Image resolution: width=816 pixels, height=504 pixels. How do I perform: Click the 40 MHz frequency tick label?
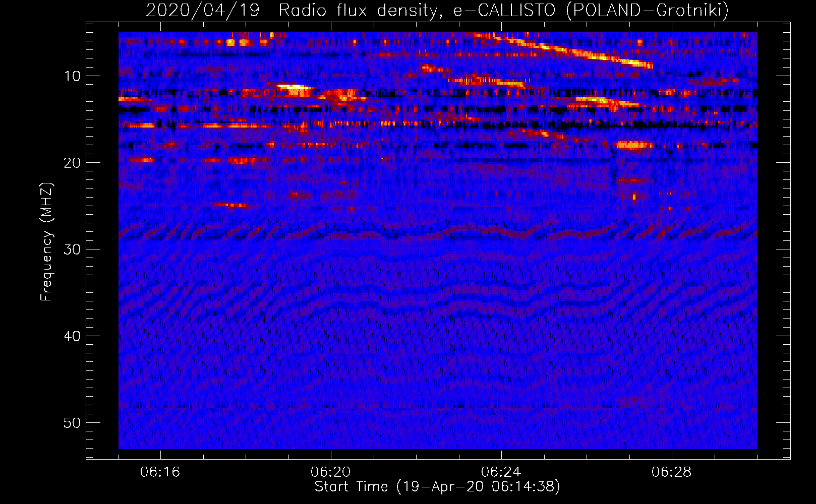pos(73,336)
